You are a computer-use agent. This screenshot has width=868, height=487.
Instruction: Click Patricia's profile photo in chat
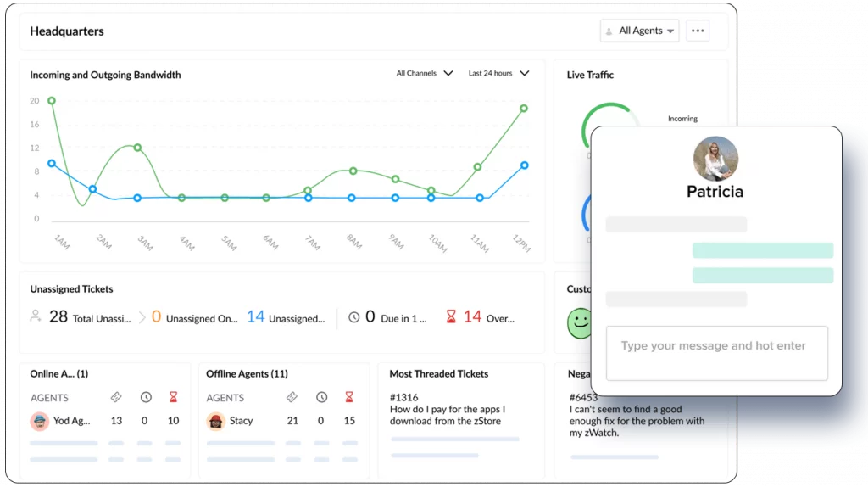pos(715,159)
